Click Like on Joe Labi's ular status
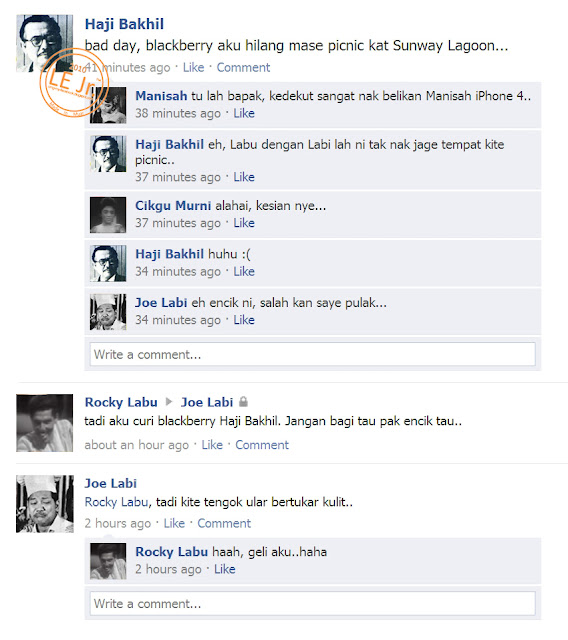Screen dimensions: 568x640 [174, 523]
